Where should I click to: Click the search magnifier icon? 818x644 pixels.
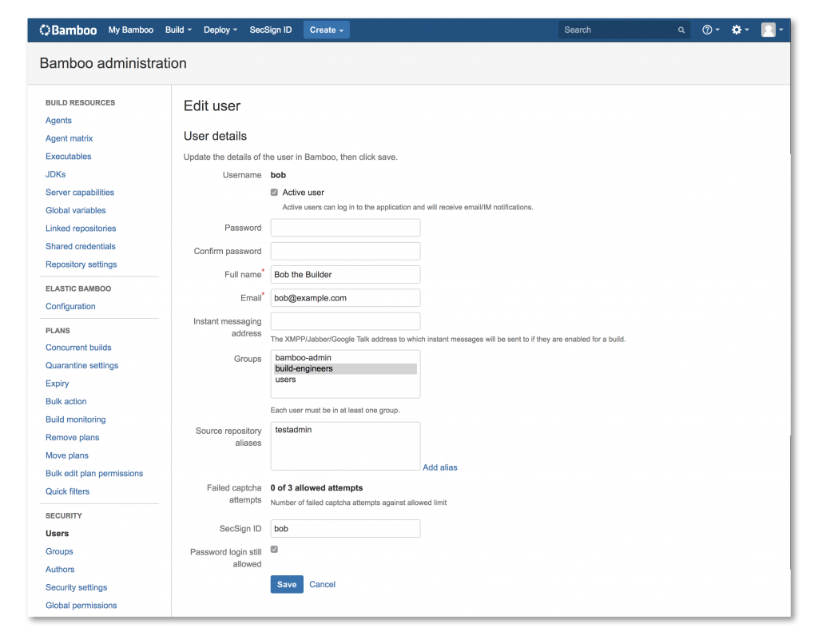pos(681,30)
